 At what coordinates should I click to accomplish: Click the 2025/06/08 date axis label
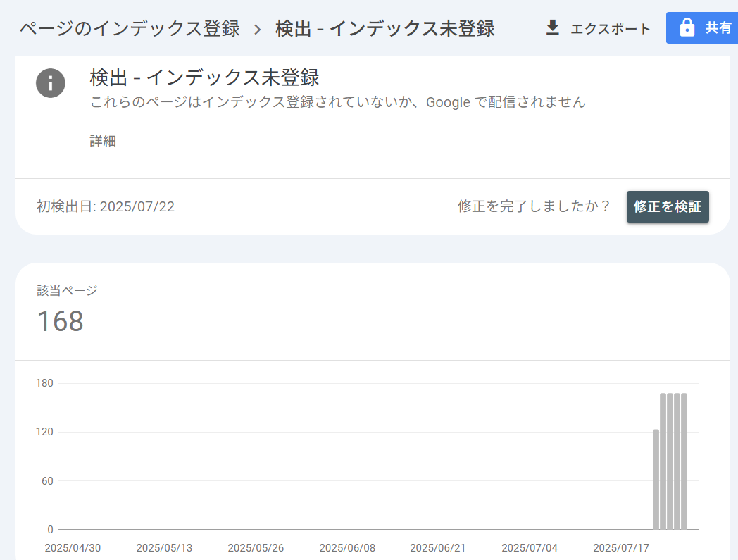[347, 547]
